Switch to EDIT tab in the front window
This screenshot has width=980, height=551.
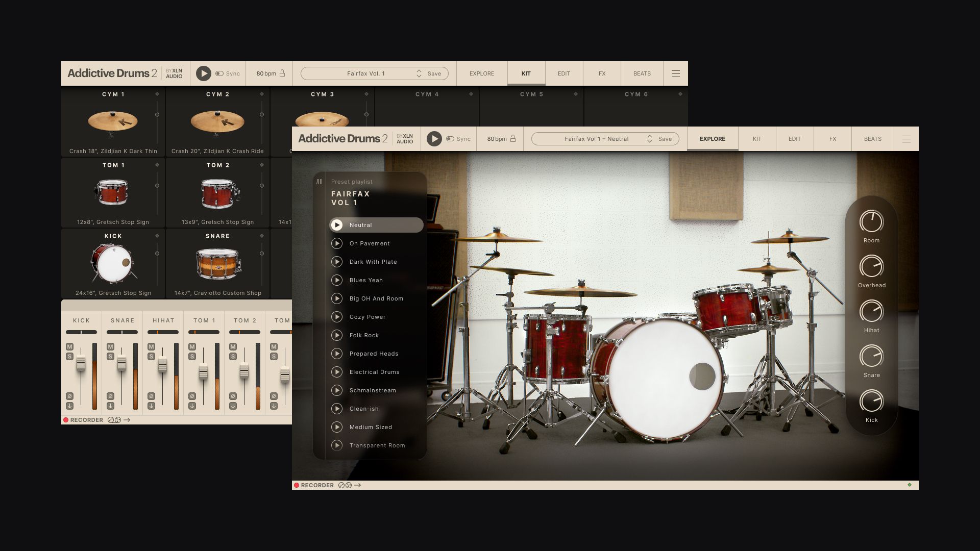tap(795, 139)
